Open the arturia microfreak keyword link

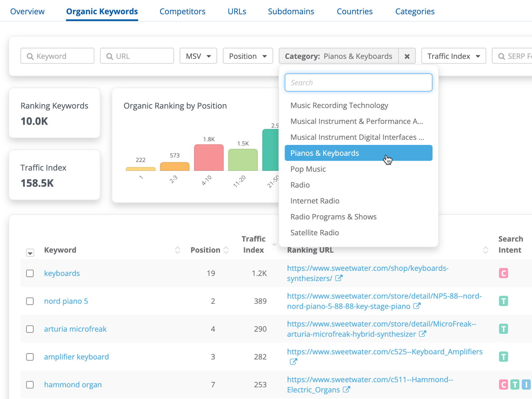(x=75, y=329)
